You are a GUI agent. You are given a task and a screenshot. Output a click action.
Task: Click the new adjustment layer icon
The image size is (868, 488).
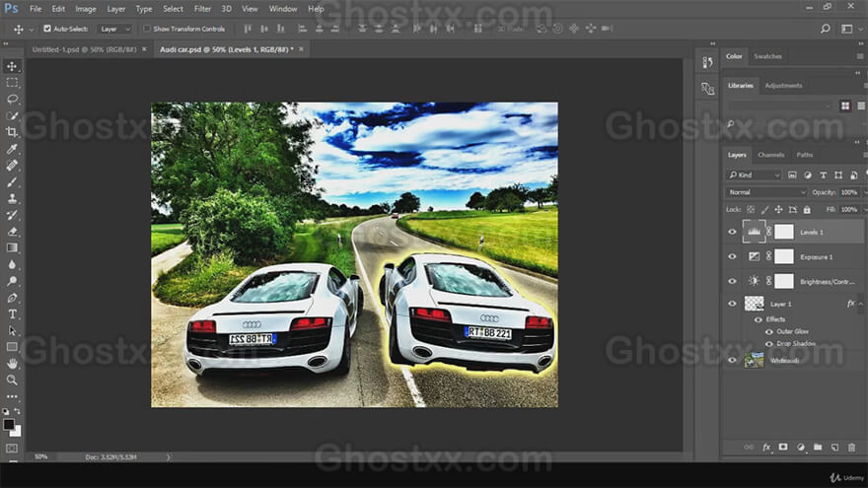(x=801, y=447)
